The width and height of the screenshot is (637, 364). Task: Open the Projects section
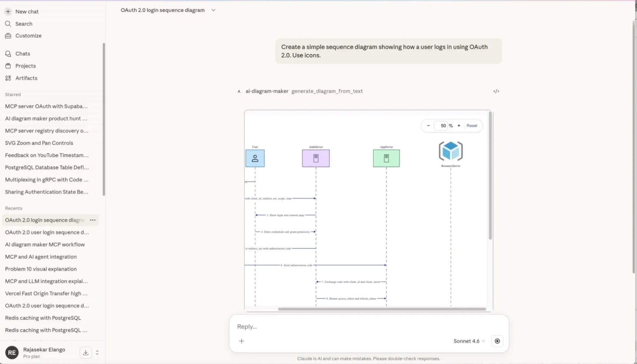[25, 66]
